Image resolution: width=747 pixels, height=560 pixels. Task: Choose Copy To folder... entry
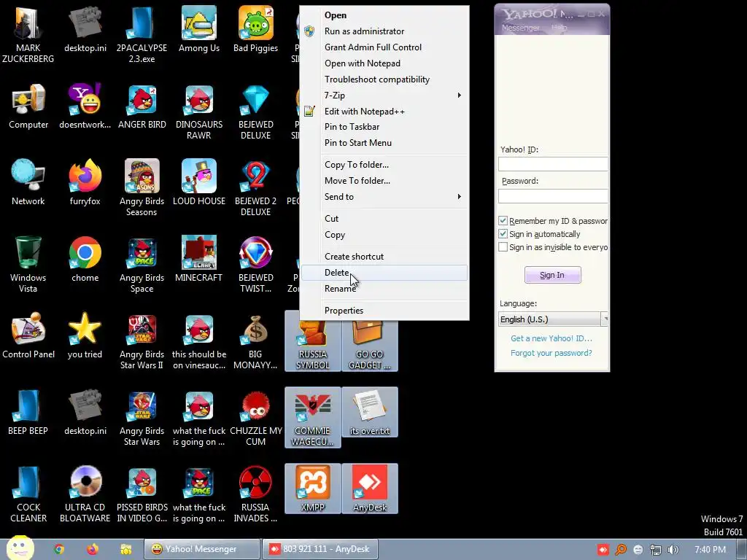(384, 165)
